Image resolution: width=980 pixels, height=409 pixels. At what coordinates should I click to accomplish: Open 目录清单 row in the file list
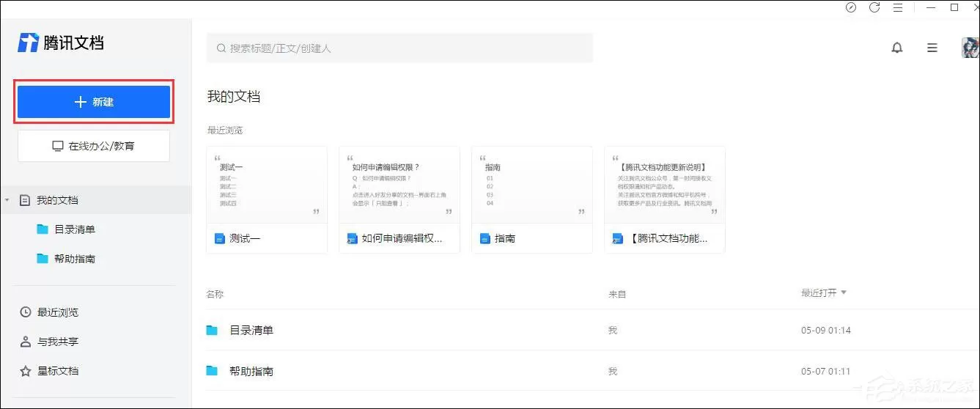tap(592, 330)
